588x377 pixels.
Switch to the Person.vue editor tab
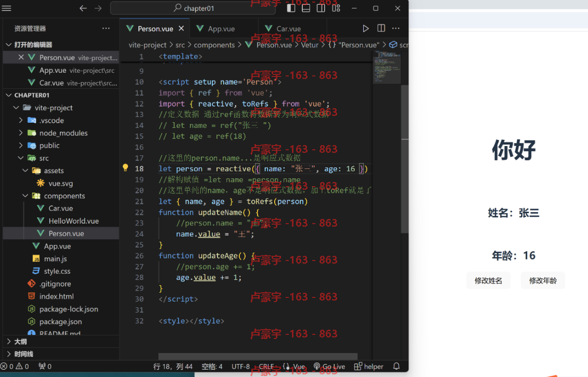pos(155,29)
